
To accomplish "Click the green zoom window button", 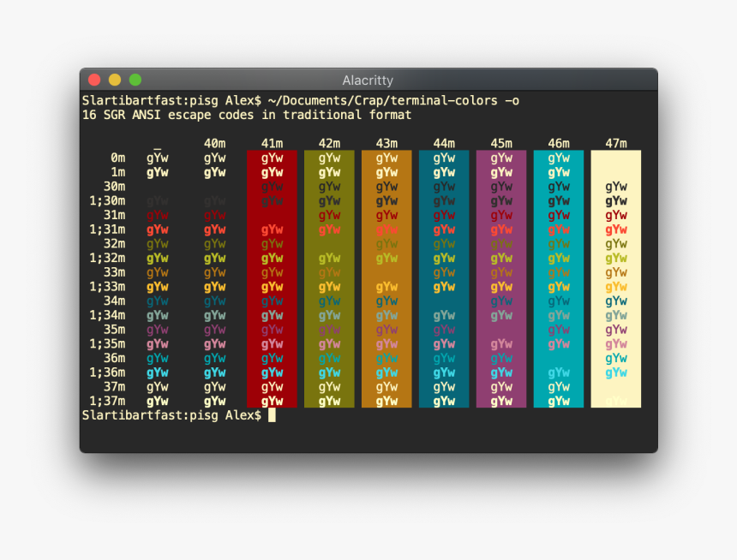I will click(135, 80).
